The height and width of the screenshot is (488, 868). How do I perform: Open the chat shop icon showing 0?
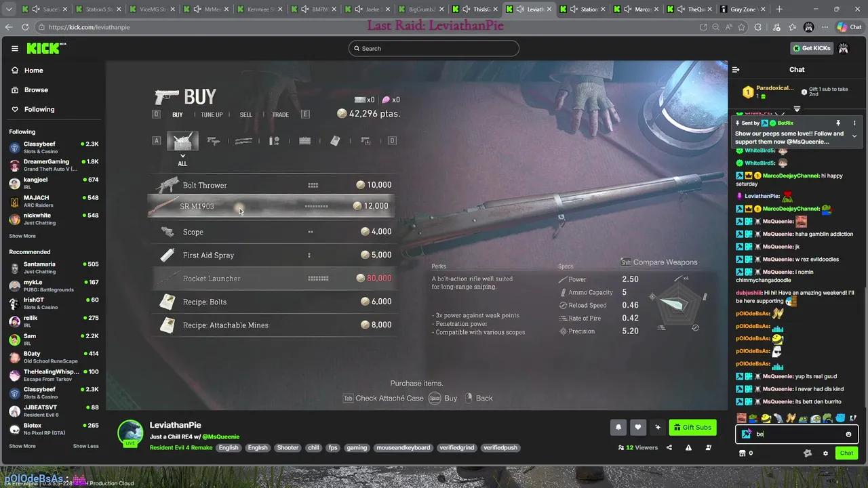746,453
